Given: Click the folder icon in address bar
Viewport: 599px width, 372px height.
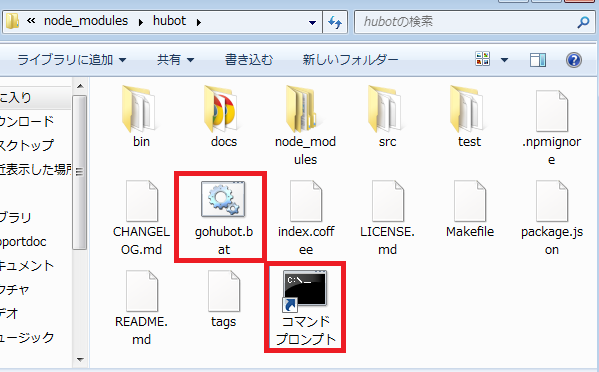Looking at the screenshot, I should click(13, 21).
